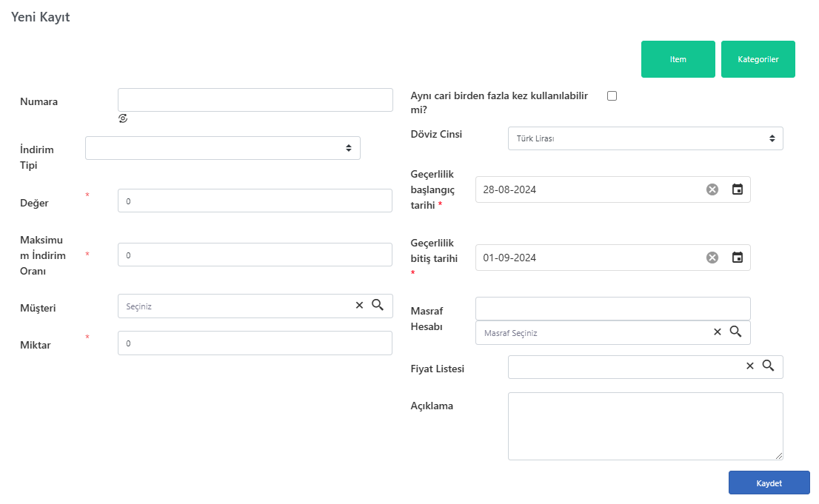This screenshot has width=819, height=504.
Task: Open customer search with Müşteri magnifier icon
Action: pyautogui.click(x=378, y=304)
